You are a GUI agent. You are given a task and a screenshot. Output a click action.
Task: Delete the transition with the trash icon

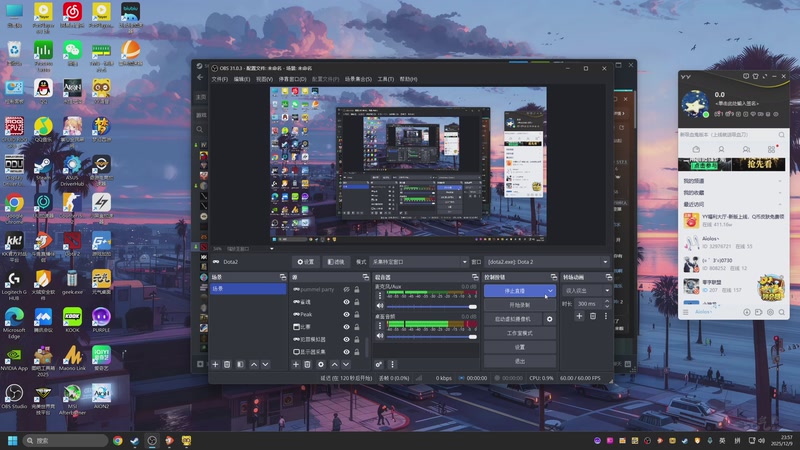point(593,316)
